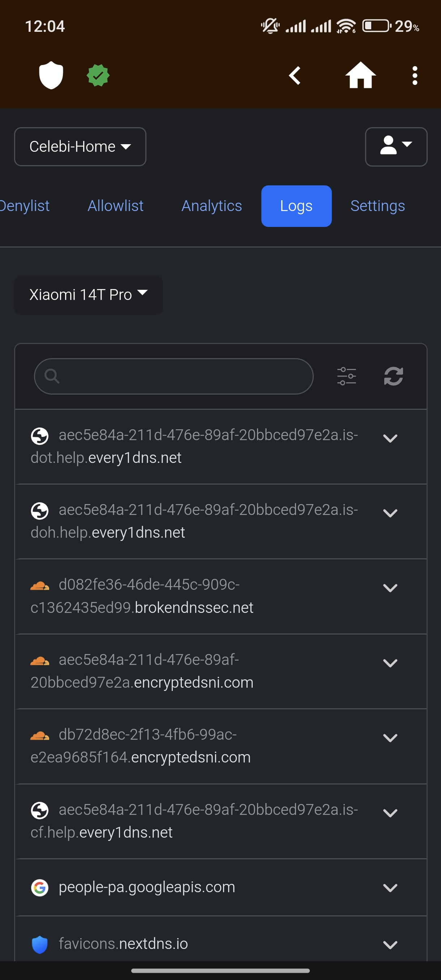Refresh the logs with reload icon

393,376
